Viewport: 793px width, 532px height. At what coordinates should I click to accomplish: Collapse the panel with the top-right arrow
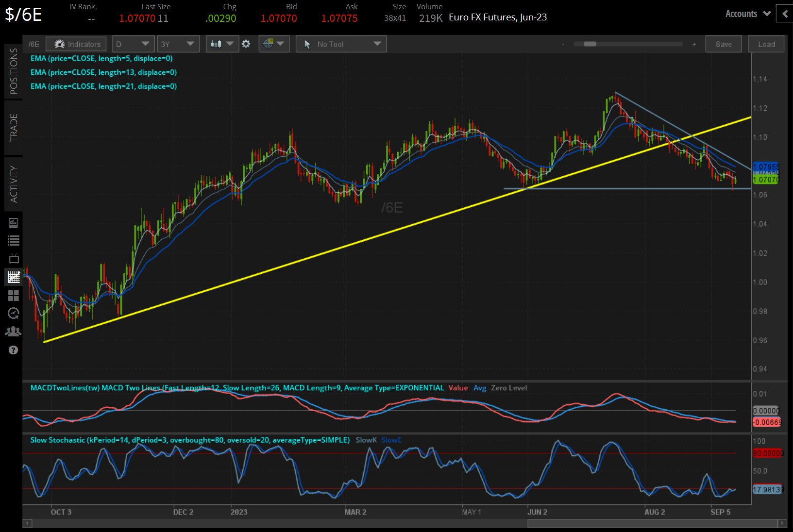(785, 14)
